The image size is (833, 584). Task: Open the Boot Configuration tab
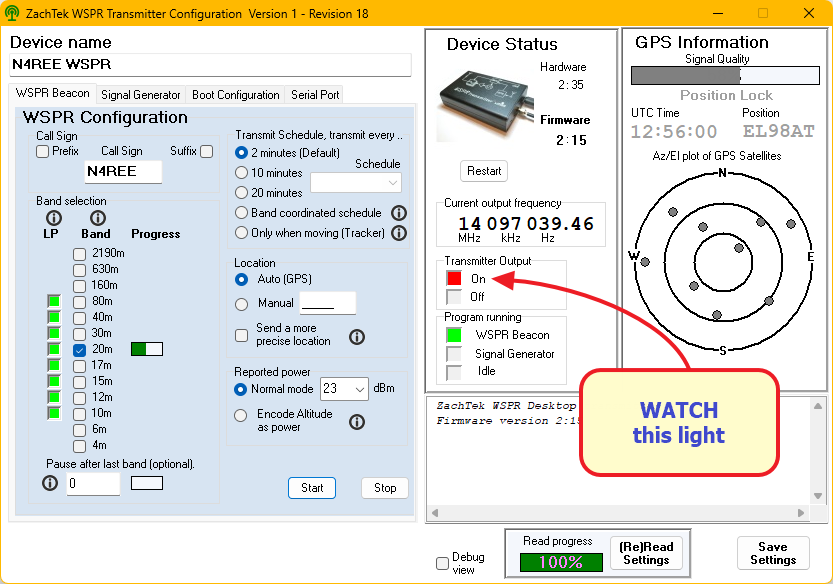point(235,95)
